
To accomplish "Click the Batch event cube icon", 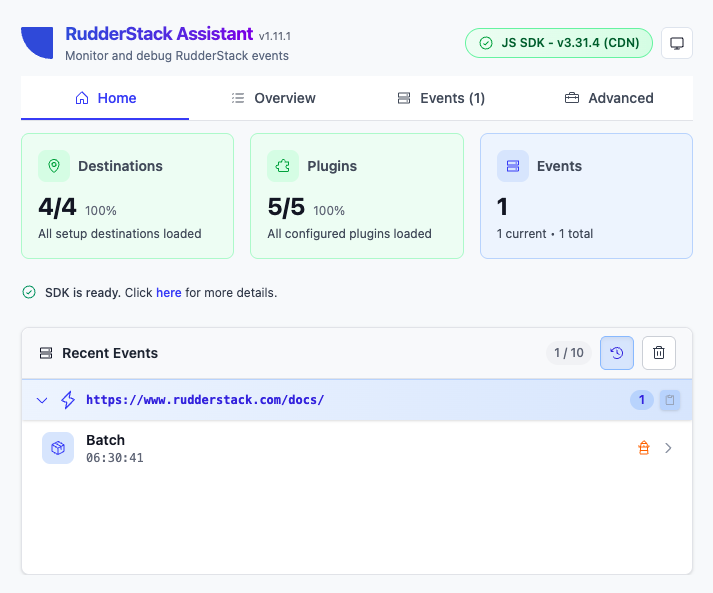I will 58,448.
